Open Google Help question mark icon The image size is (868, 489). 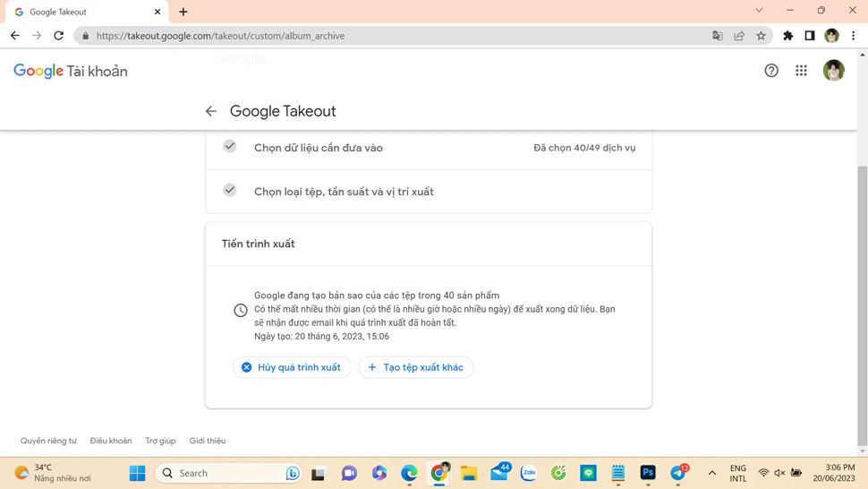[771, 71]
